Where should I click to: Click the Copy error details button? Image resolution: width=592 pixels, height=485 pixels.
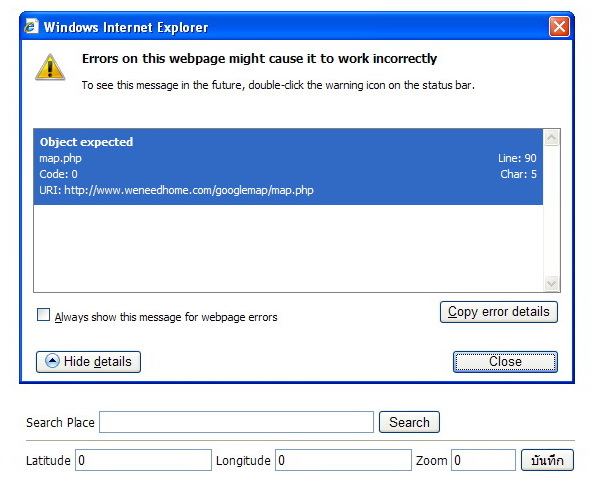(498, 312)
